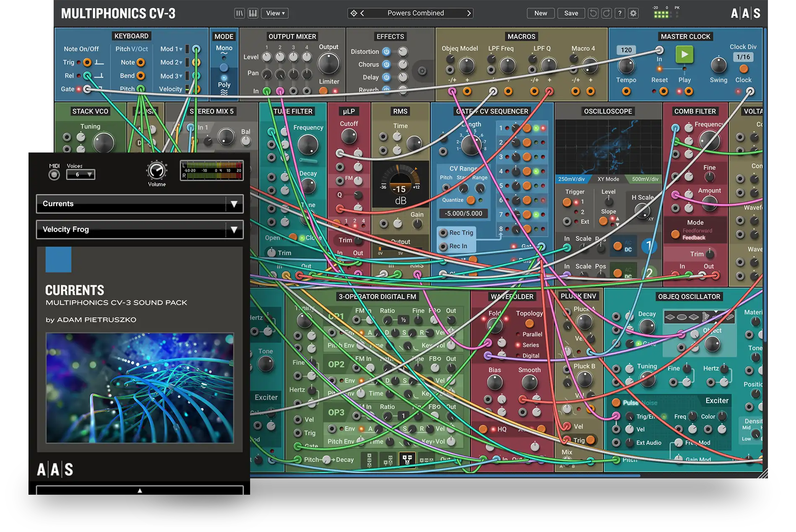Click the redo arrow icon
The image size is (796, 532).
(x=606, y=13)
